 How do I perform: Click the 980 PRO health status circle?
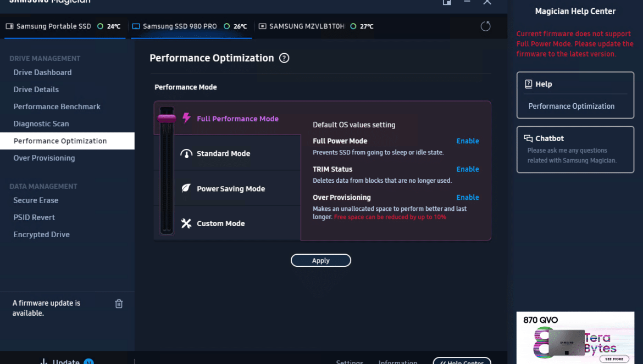pyautogui.click(x=227, y=26)
